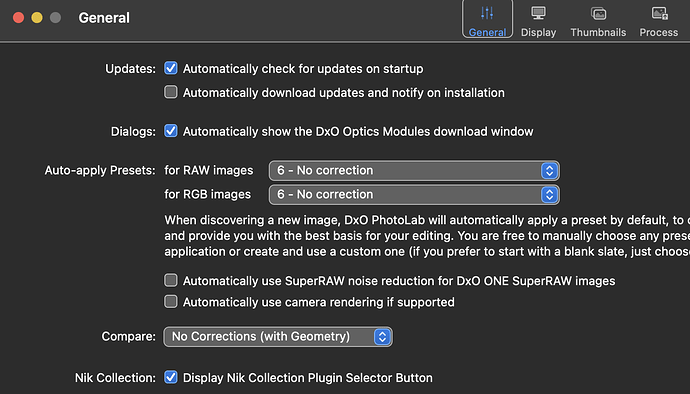Click the yellow minimize window button
Viewport: 690px width, 394px height.
tap(37, 18)
